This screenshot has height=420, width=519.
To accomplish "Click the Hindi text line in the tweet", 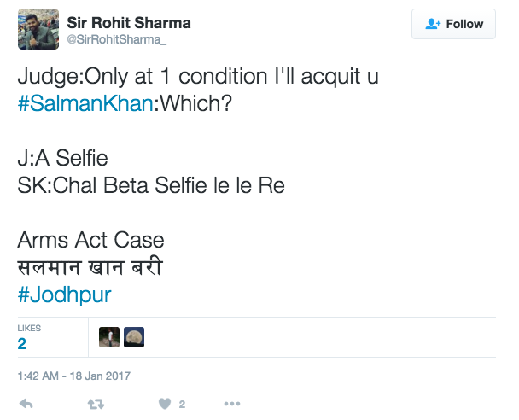I will (90, 268).
